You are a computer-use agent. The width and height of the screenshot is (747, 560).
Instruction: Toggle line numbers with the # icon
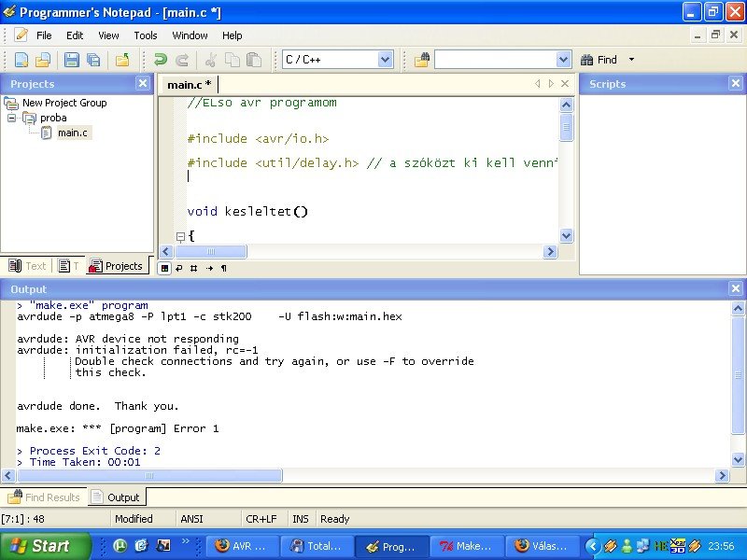[193, 268]
